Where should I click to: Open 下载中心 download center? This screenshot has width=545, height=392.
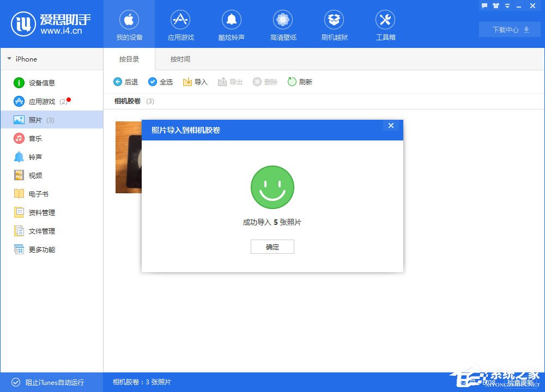coord(510,29)
